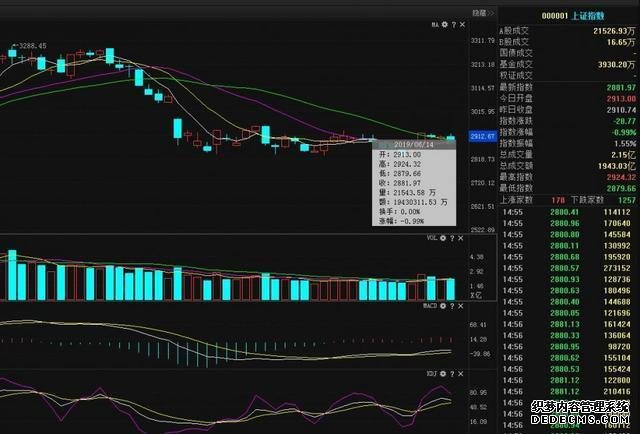Click the tooltip 低: 2879.66 line

[400, 174]
